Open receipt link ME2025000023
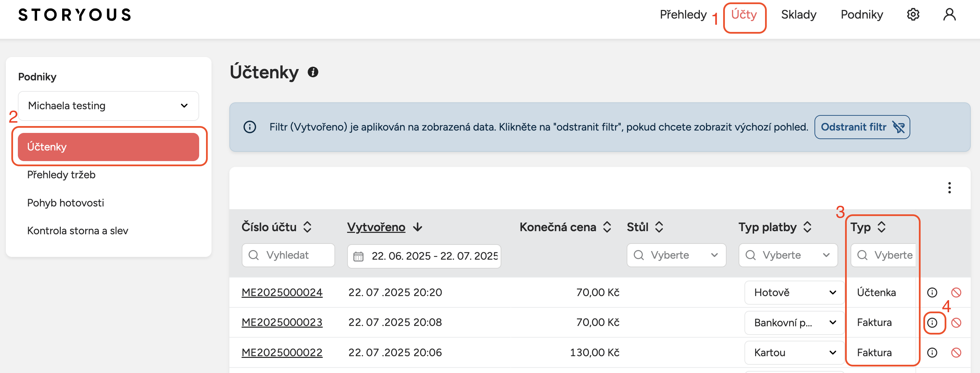The image size is (980, 373). [282, 323]
